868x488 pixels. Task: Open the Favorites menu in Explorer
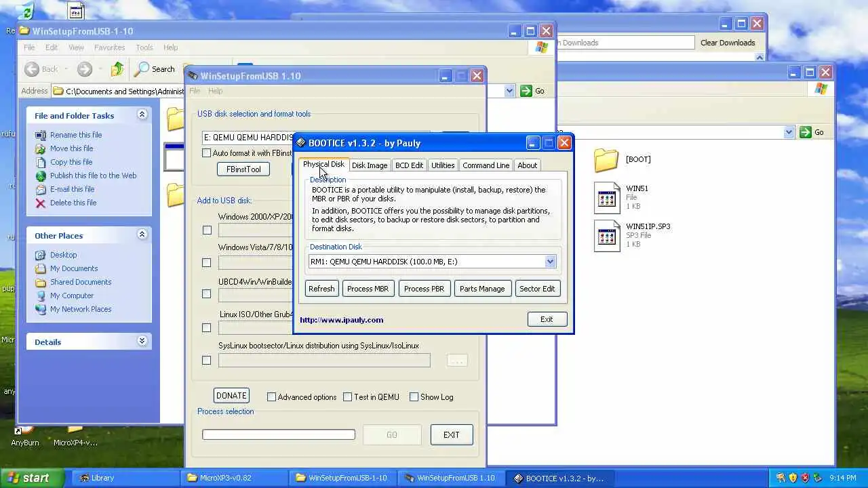pos(109,47)
